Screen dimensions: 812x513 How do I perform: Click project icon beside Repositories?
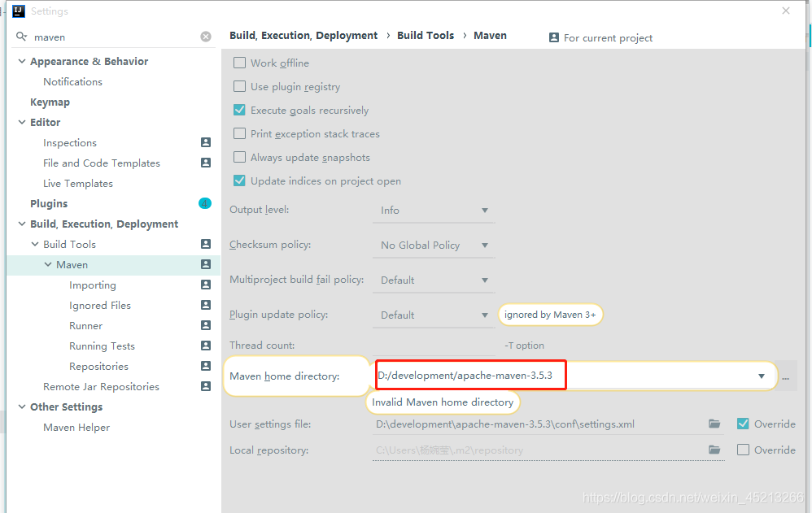point(206,366)
